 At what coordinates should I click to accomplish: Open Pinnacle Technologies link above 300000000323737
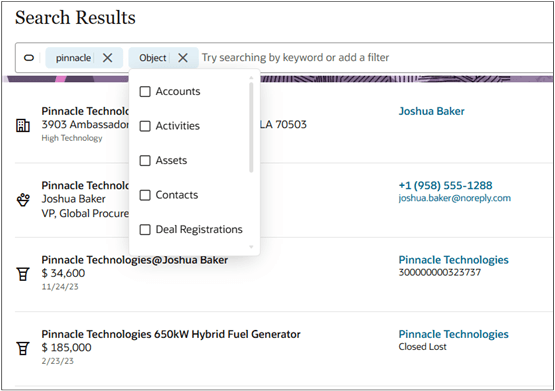click(453, 260)
